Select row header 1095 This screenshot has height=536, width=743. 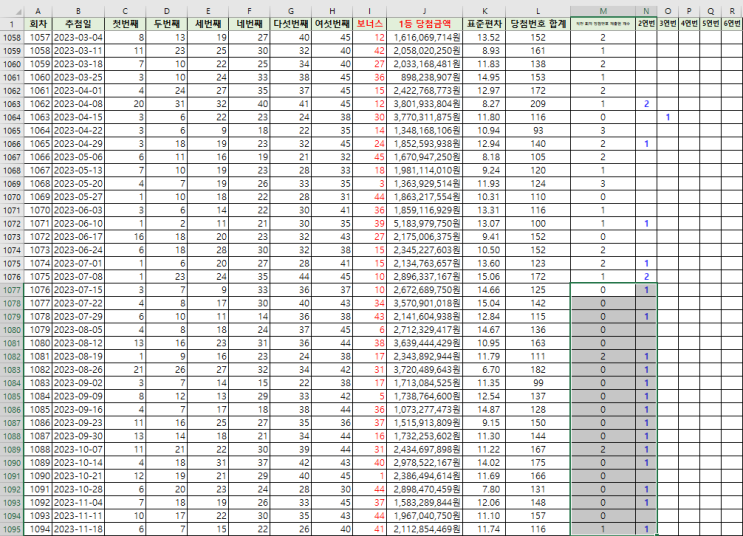point(12,529)
